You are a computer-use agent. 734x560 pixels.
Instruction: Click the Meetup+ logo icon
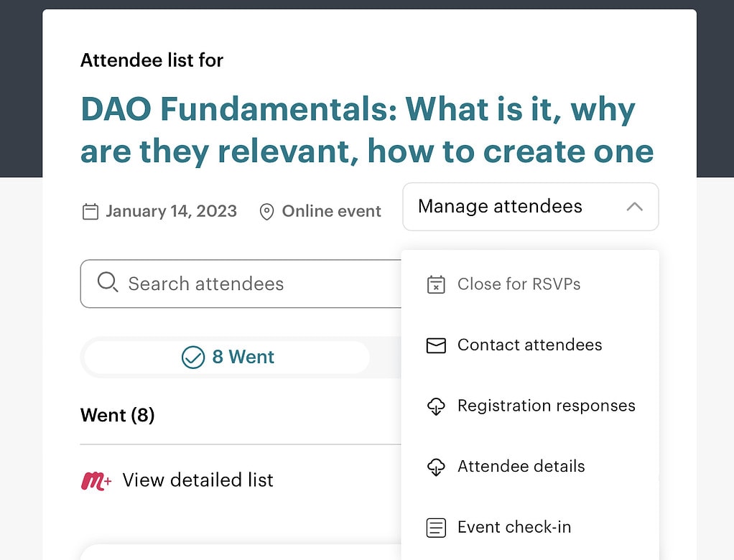tap(96, 480)
